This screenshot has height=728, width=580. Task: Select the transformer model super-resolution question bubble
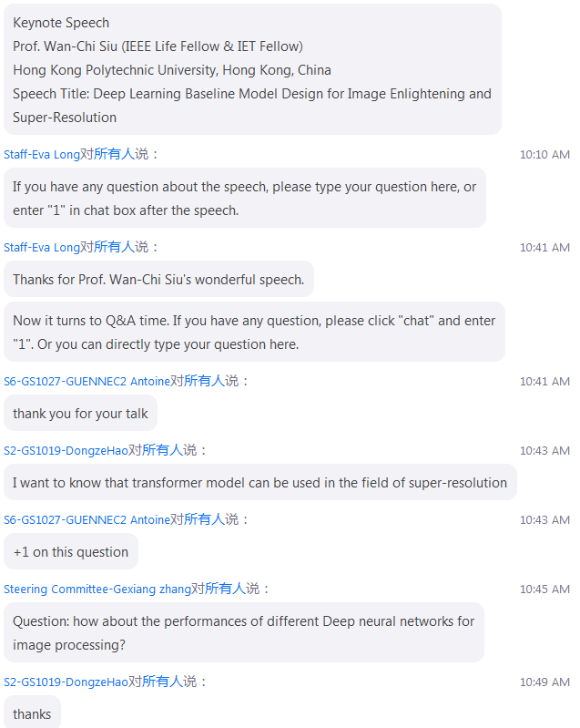[x=259, y=482]
